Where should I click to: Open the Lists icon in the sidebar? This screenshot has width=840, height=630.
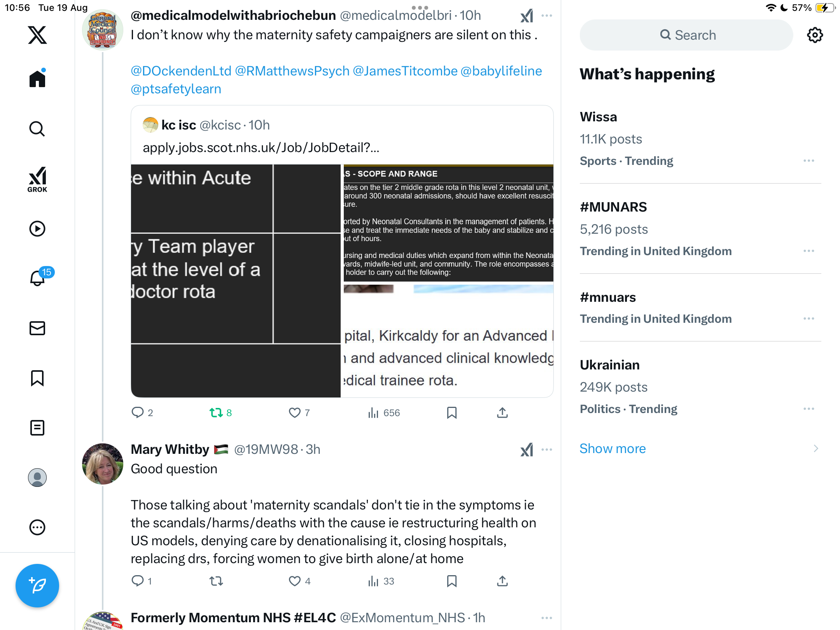click(x=37, y=428)
